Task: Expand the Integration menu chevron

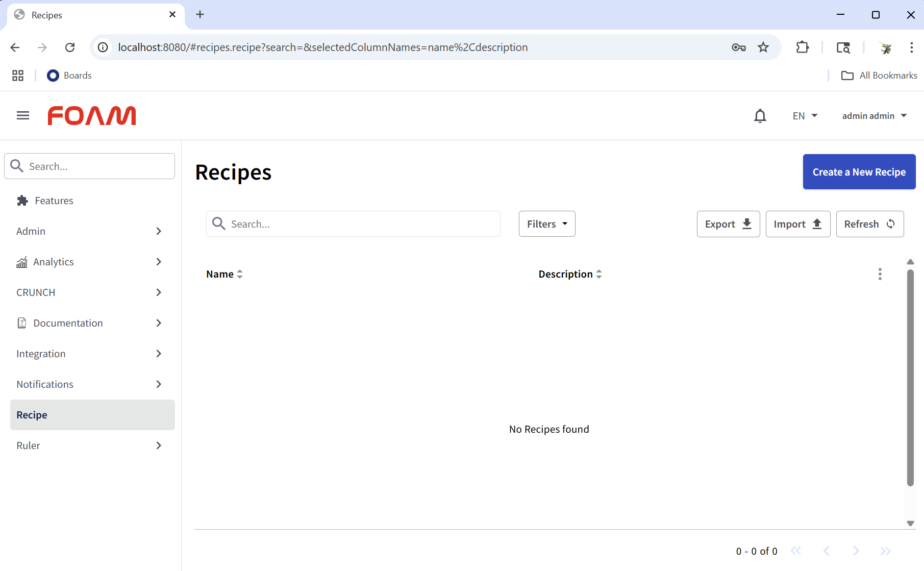Action: [x=159, y=354]
